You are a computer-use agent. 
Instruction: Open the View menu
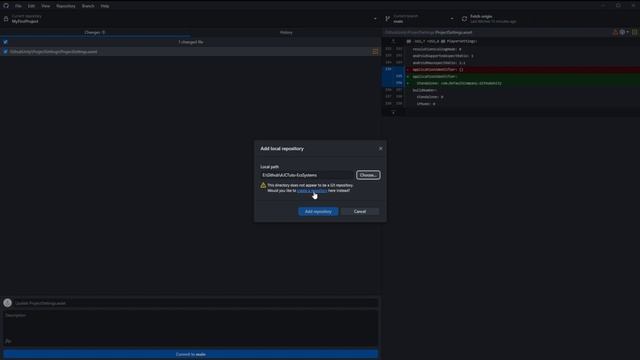point(46,6)
